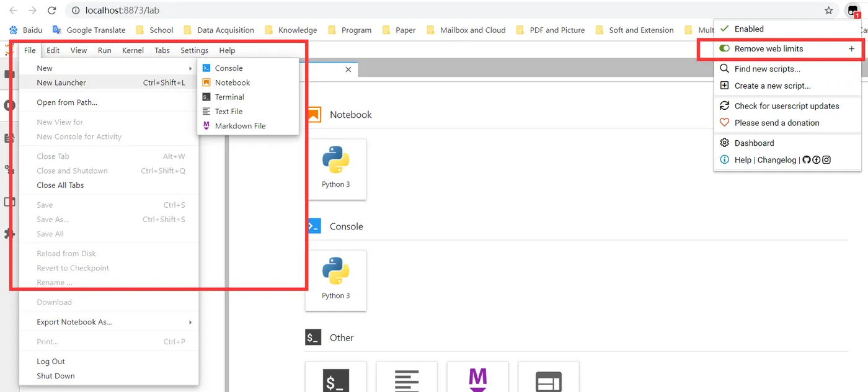Expand Remove web limits options with plus
Image resolution: width=868 pixels, height=392 pixels.
[x=851, y=48]
